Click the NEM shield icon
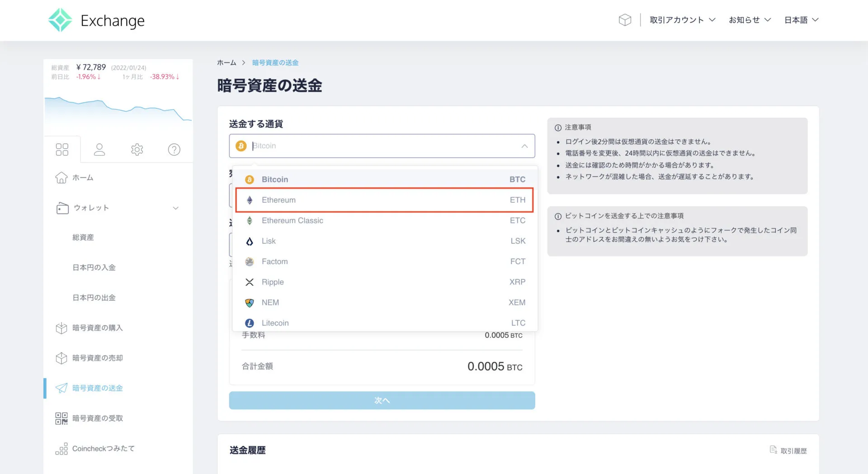The height and width of the screenshot is (474, 868). click(249, 302)
